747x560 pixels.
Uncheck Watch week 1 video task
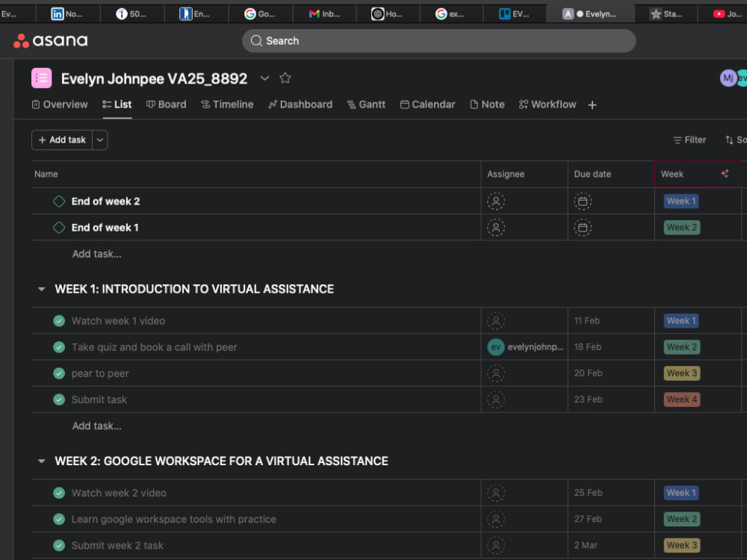(59, 321)
